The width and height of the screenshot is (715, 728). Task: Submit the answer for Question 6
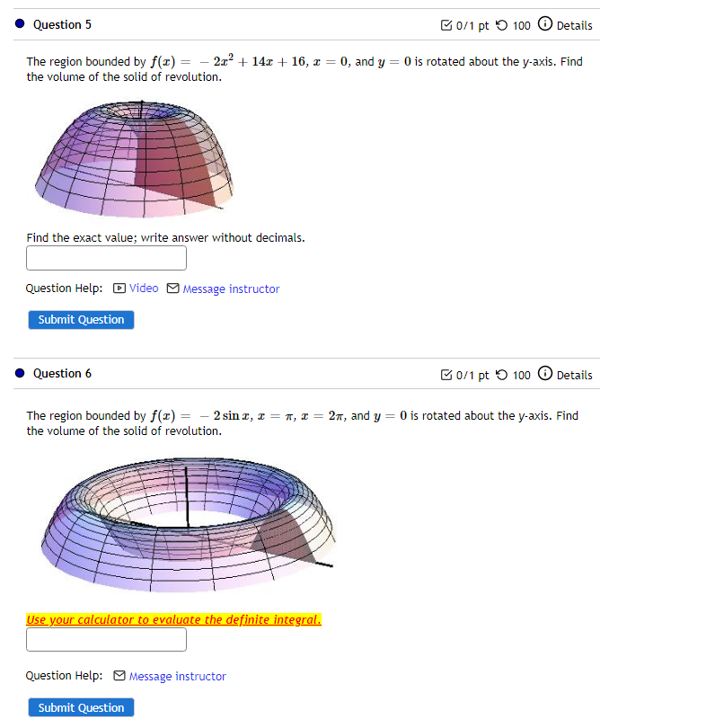[x=80, y=706]
